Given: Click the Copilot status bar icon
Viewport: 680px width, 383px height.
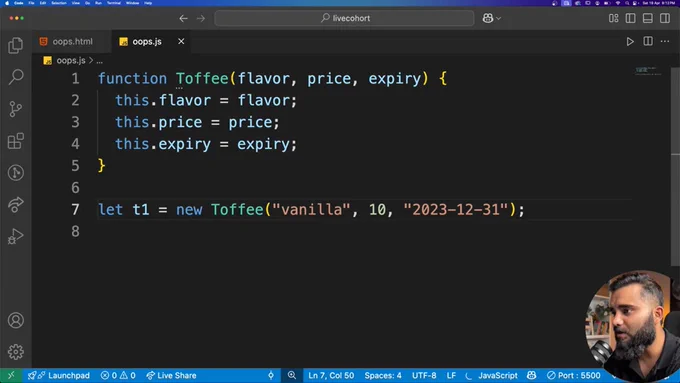Looking at the screenshot, I should (x=532, y=375).
